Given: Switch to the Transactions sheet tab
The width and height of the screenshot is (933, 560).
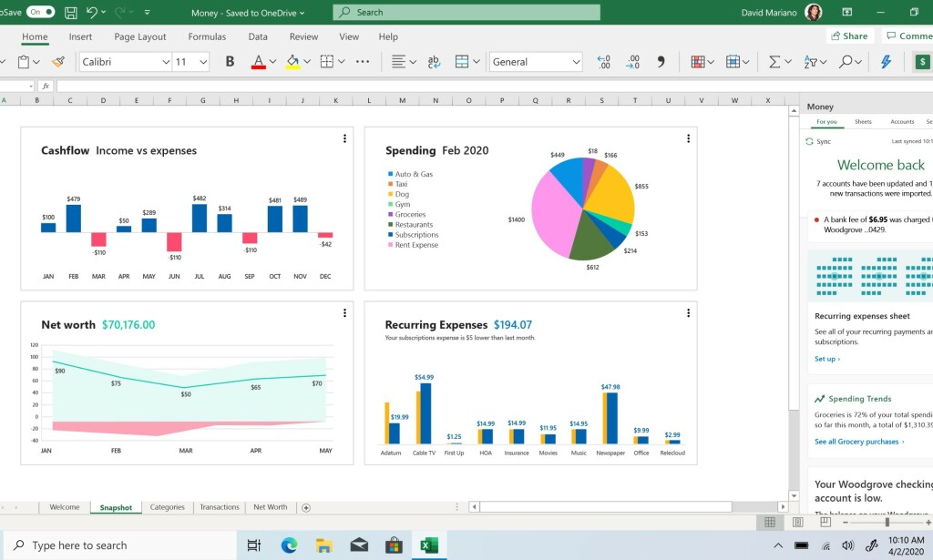Looking at the screenshot, I should point(220,507).
